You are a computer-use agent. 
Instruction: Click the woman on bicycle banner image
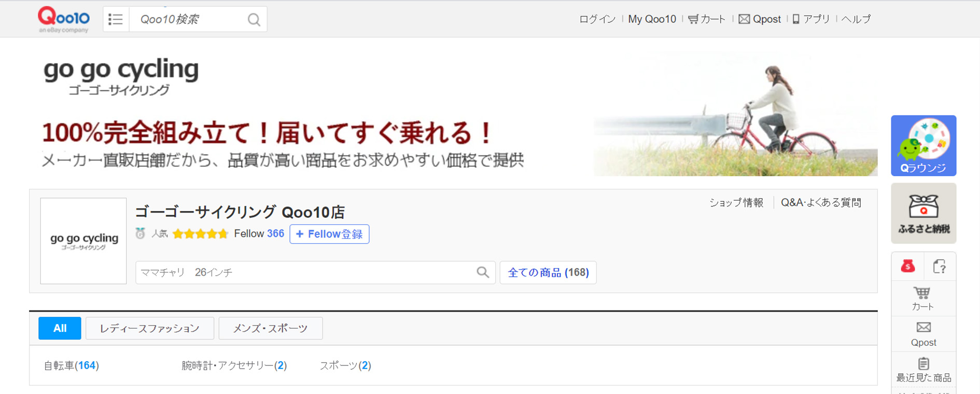click(735, 114)
